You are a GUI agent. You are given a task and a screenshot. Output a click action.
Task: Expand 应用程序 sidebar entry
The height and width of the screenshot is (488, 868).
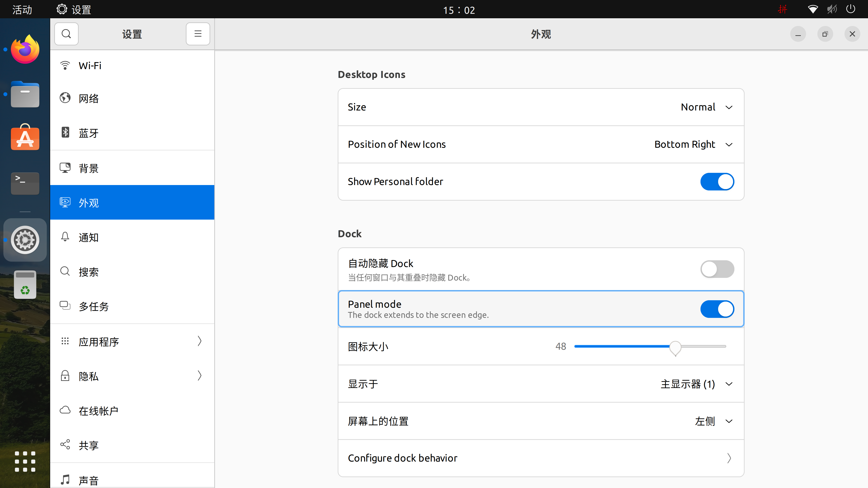tap(132, 342)
